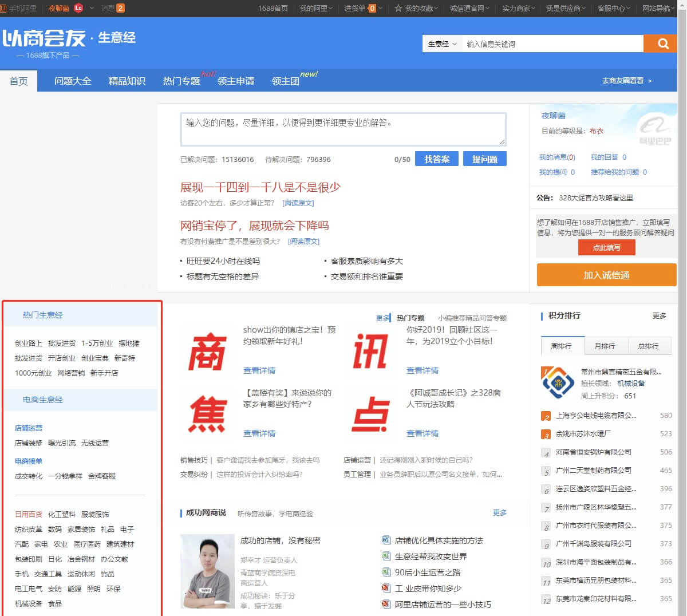Open headline 展现一千四到一千八是不是很少
Screen dimensions: 687x616
coord(260,187)
